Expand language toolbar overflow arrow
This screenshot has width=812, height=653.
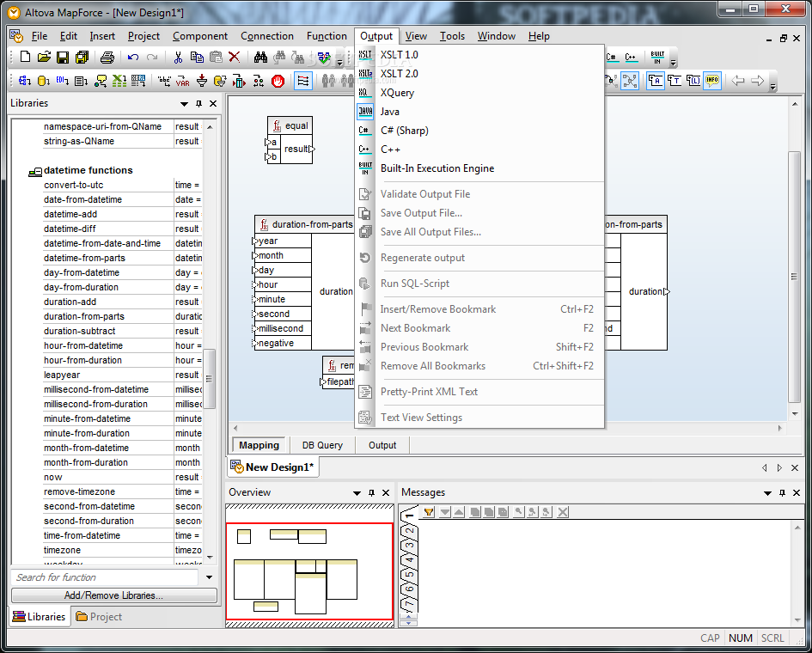[x=673, y=63]
